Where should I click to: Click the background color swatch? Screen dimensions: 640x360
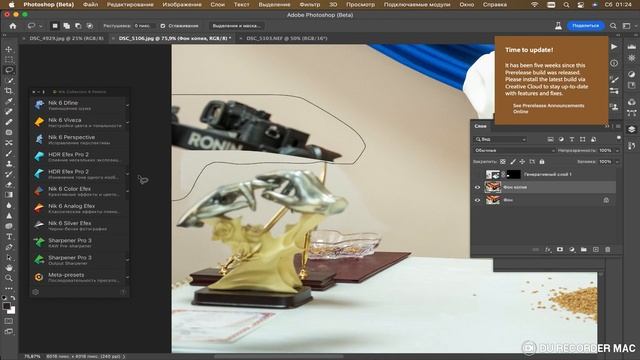tap(11, 311)
